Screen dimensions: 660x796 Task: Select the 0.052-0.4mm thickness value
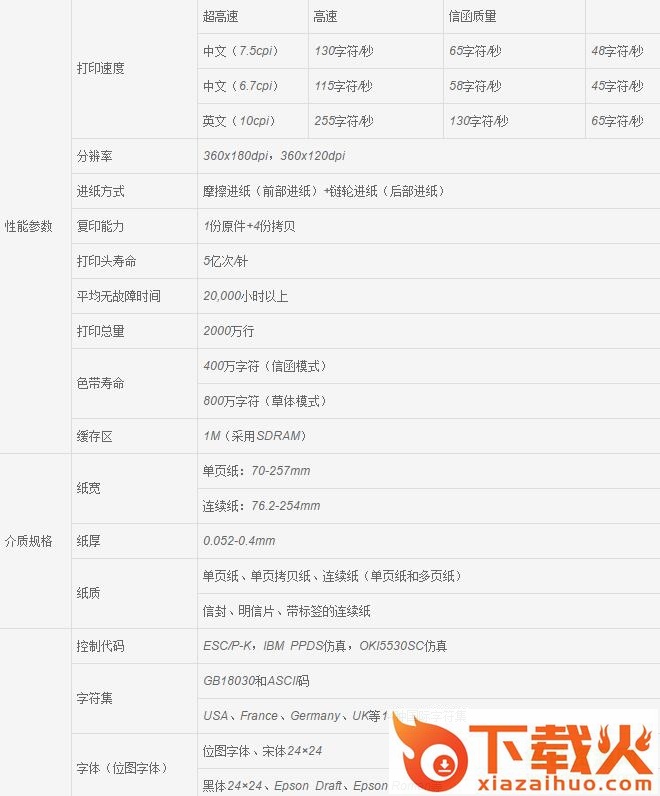click(x=239, y=541)
